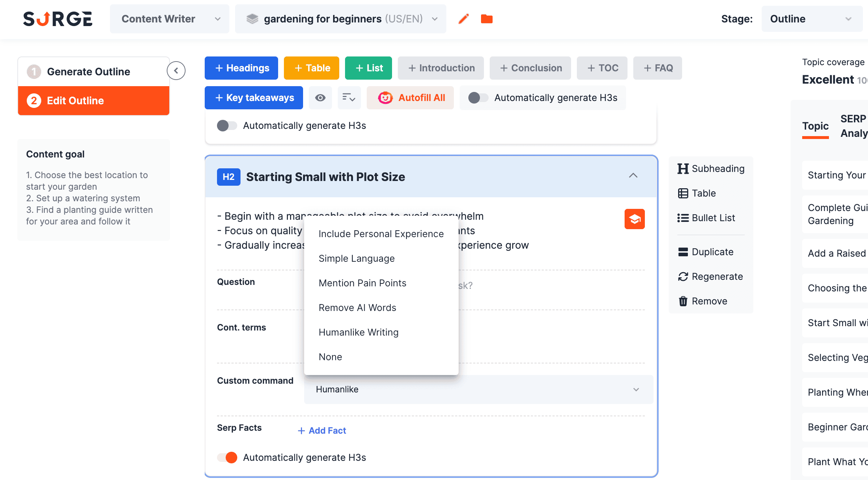Edit the heading title Starting Small with Plot Size
Viewport: 868px width, 480px height.
(325, 177)
